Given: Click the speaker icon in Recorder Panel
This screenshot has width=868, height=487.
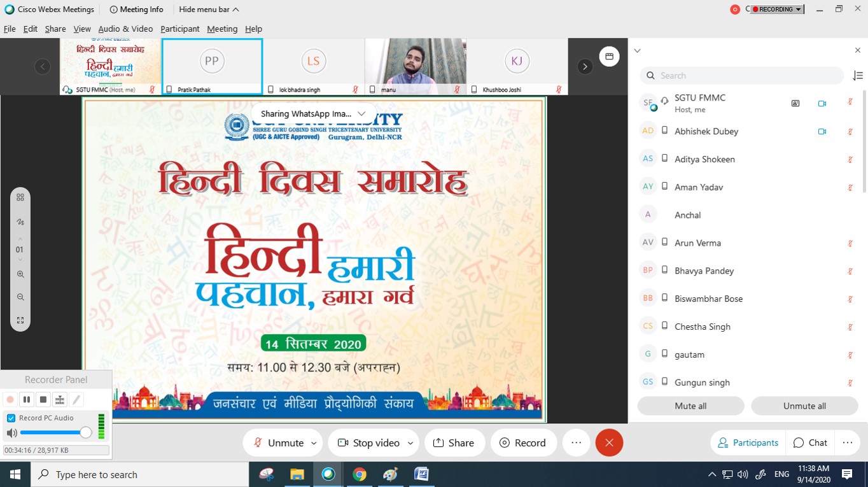Looking at the screenshot, I should click(x=11, y=434).
